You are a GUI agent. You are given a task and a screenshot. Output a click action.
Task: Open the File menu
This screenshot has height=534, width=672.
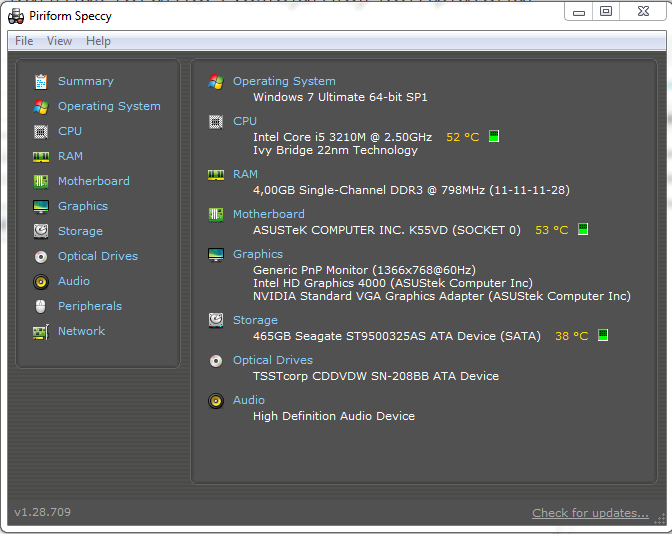[24, 41]
